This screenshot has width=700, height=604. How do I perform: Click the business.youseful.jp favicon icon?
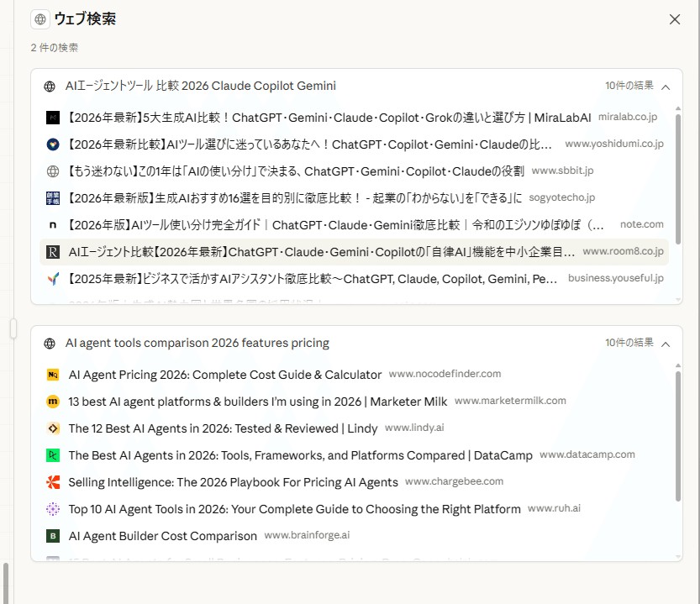pos(53,279)
